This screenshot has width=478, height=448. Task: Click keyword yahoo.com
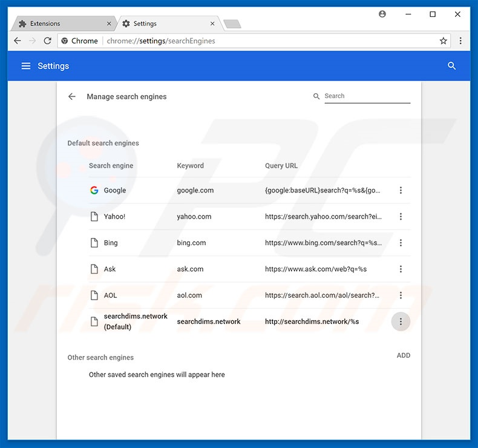click(194, 217)
